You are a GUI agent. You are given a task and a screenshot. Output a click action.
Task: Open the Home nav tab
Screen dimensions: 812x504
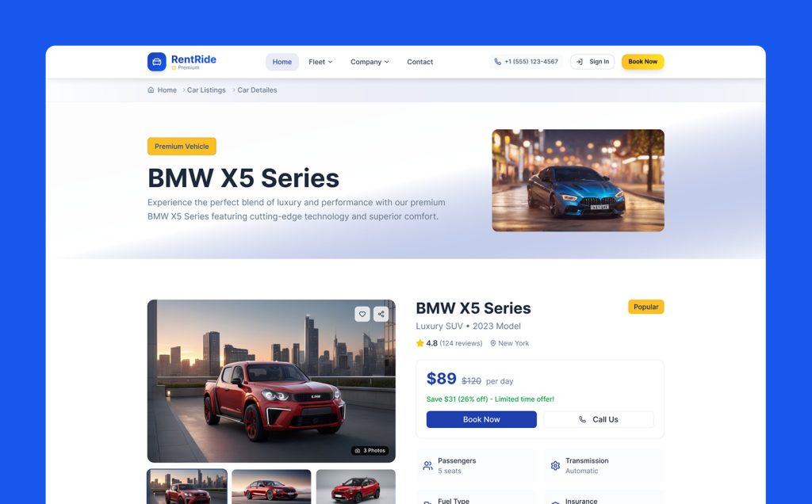[x=282, y=62]
